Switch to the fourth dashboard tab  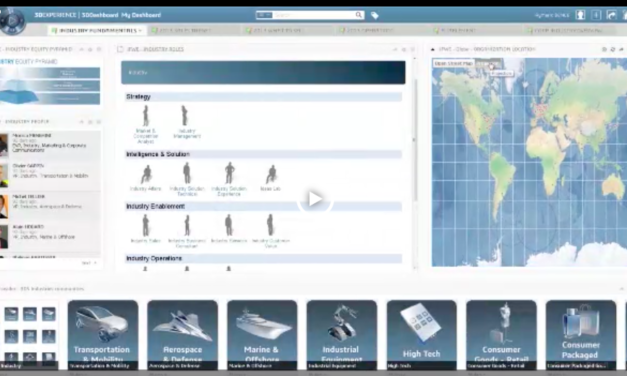pyautogui.click(x=368, y=30)
